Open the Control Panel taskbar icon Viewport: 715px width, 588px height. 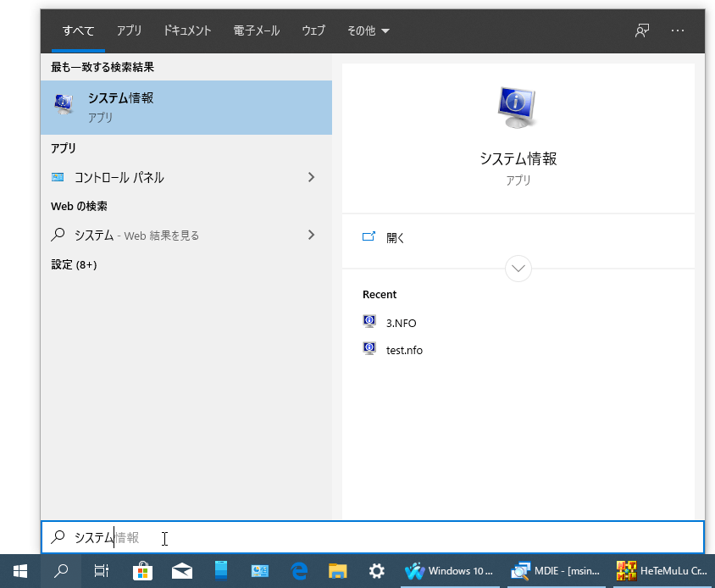[260, 571]
